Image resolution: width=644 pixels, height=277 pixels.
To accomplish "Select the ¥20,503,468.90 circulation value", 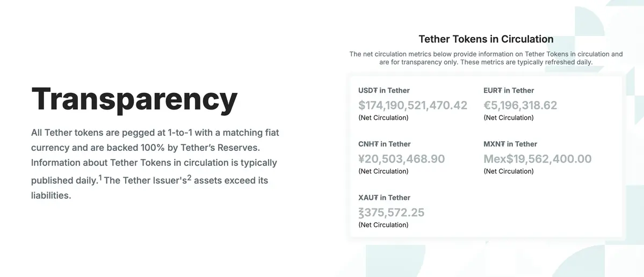I will point(401,159).
